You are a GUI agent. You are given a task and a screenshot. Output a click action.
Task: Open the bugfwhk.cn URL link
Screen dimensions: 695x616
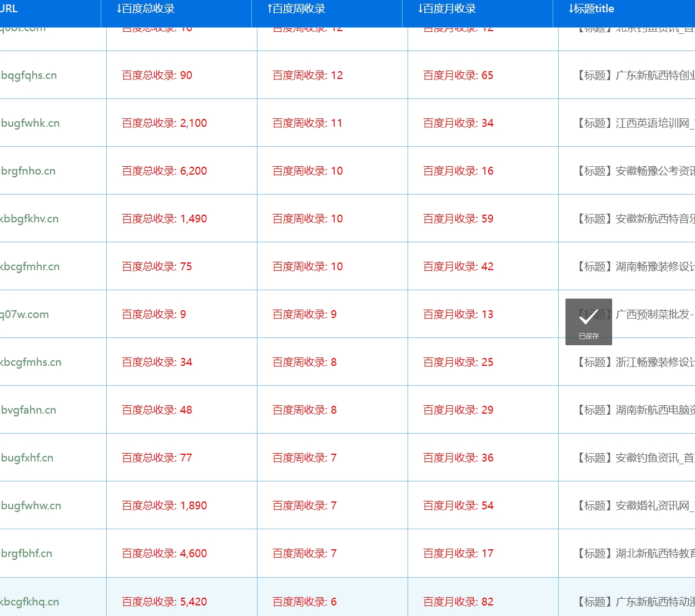(30, 123)
